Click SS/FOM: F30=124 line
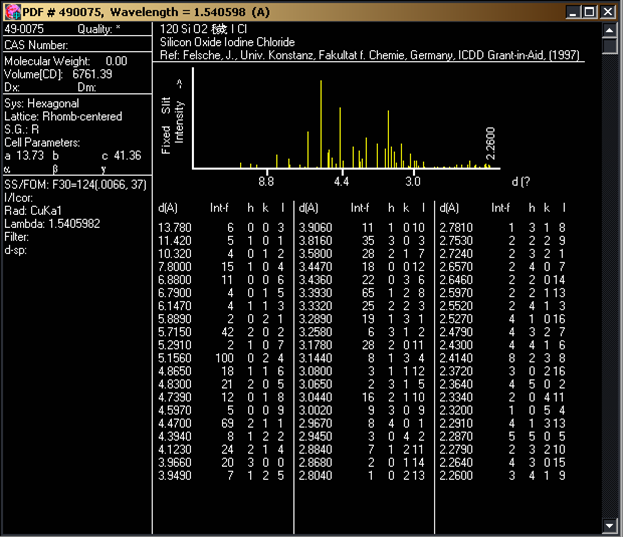This screenshot has height=537, width=623. pos(75,185)
